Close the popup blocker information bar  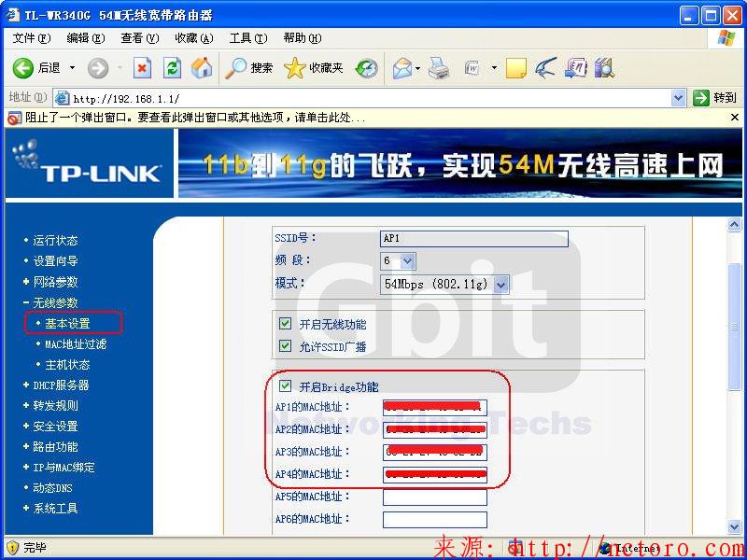click(x=735, y=118)
